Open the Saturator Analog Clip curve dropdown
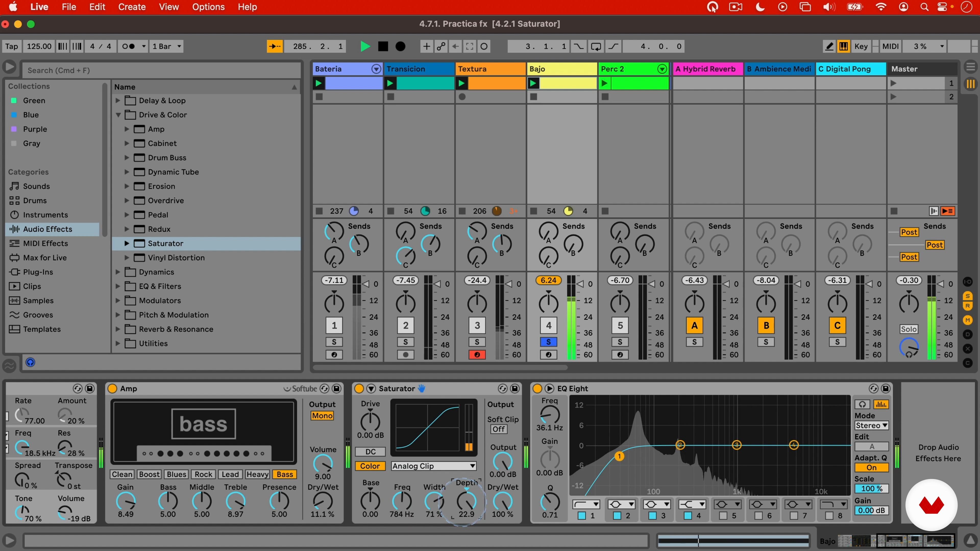This screenshot has width=980, height=551. 434,466
